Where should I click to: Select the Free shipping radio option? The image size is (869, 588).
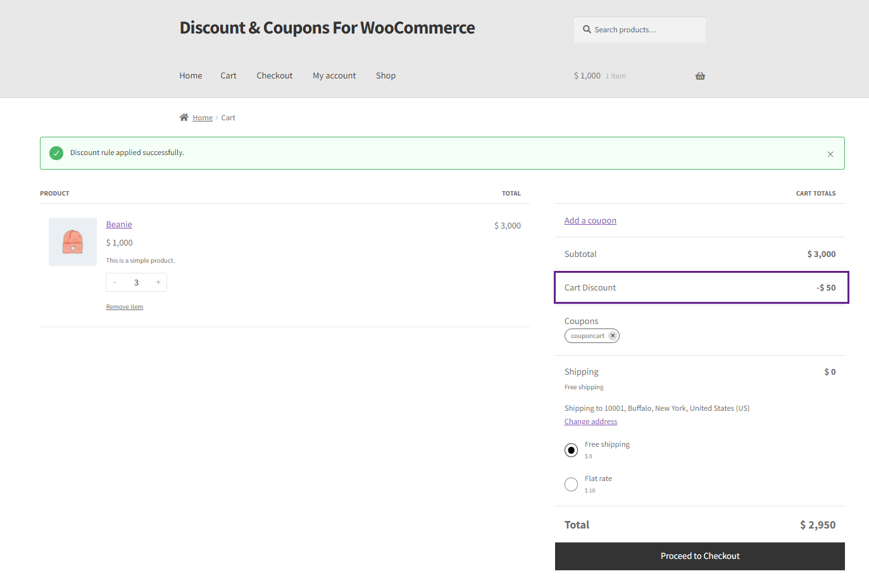point(571,450)
